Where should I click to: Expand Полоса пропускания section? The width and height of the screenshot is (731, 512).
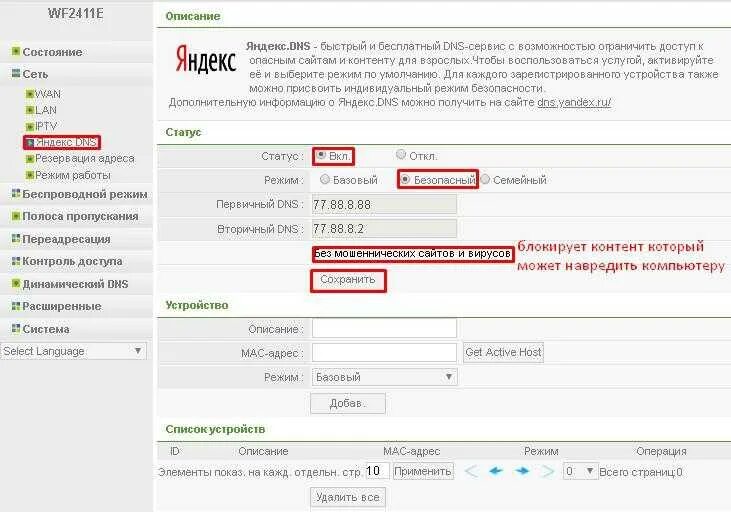pyautogui.click(x=80, y=216)
